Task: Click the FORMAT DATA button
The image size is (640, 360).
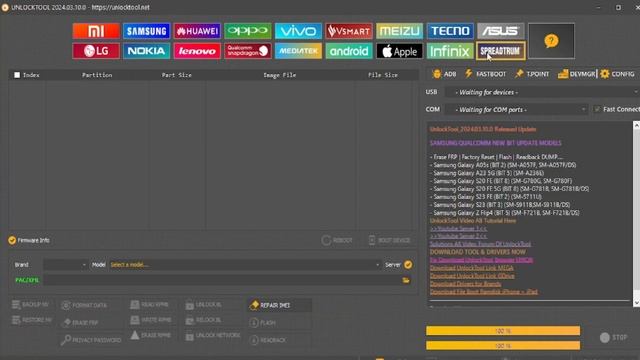Action: pyautogui.click(x=84, y=305)
